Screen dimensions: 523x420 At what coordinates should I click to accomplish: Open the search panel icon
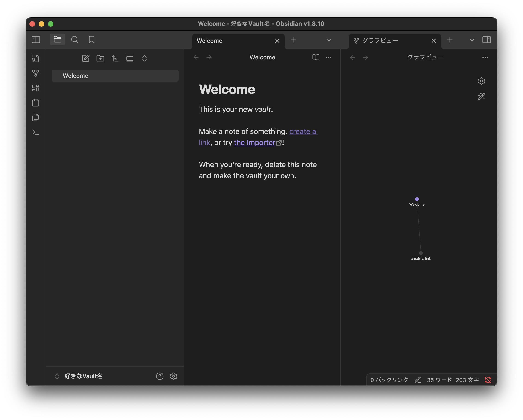(x=75, y=40)
